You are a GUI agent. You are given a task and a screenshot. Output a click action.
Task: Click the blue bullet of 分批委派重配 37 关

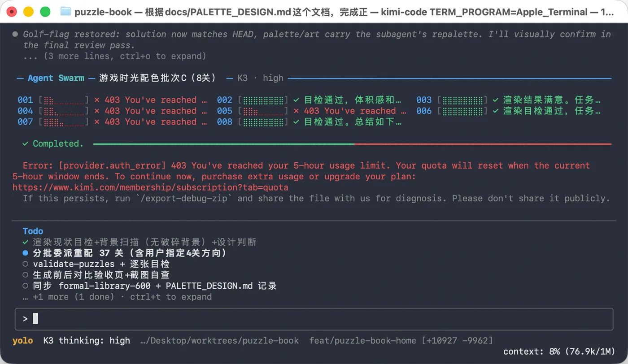tap(26, 253)
